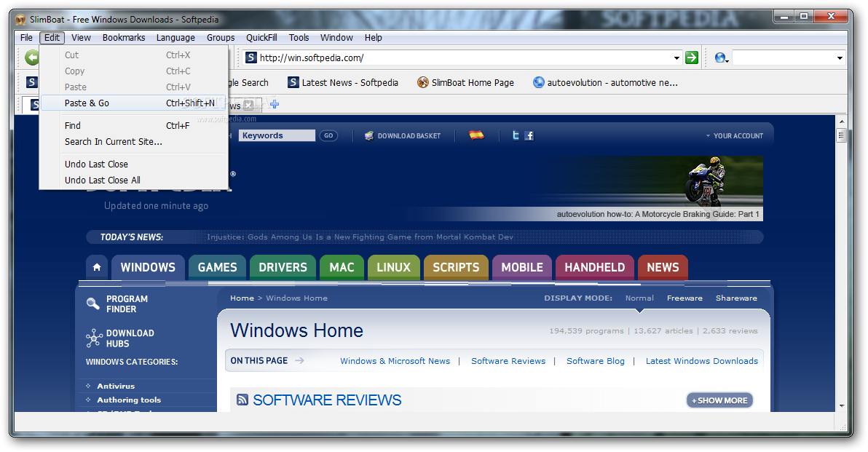Switch to the DRIVERS tab
The image size is (868, 452).
pos(283,267)
